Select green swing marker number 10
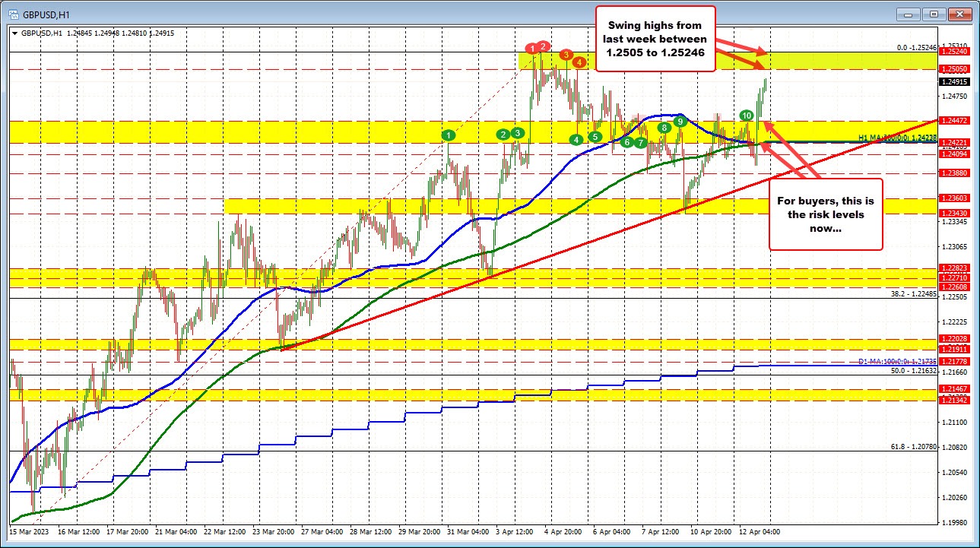Viewport: 980px width, 548px height. pos(746,116)
